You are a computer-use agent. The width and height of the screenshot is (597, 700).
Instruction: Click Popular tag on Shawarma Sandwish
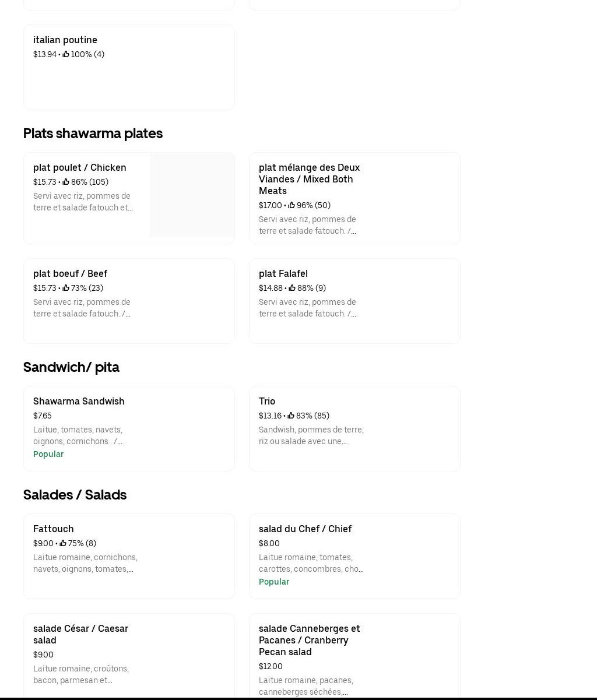(x=48, y=454)
